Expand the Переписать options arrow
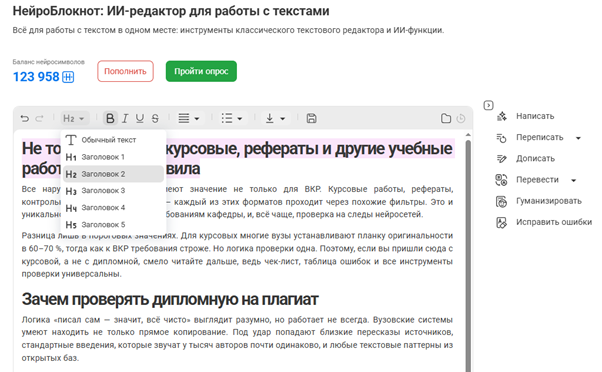The height and width of the screenshot is (372, 602). coord(578,138)
